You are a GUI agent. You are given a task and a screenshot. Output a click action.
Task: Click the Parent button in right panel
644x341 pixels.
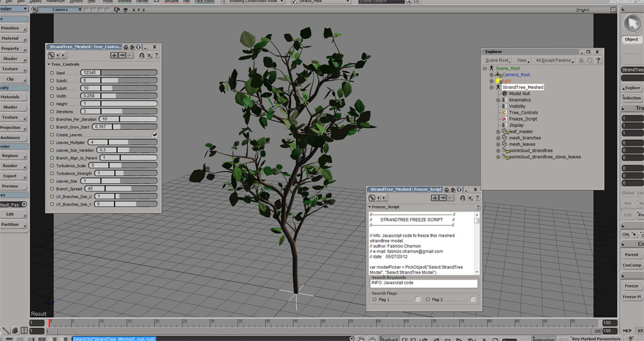pos(631,255)
